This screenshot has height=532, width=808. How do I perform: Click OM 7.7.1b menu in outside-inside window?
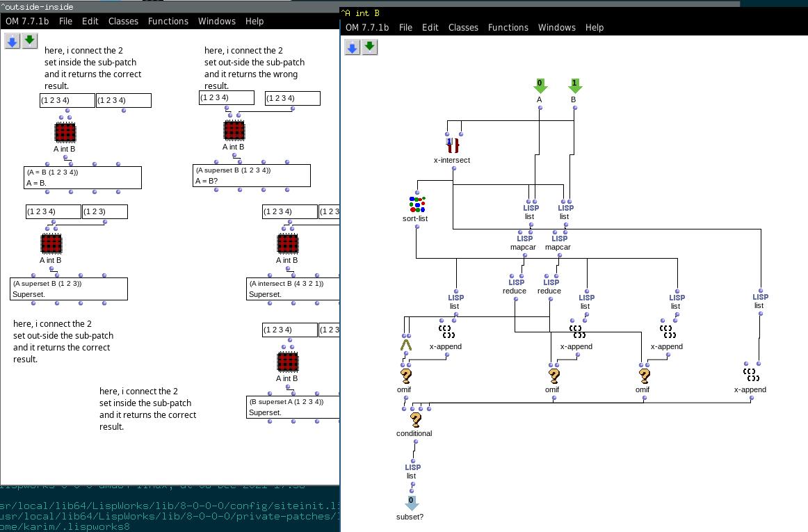[27, 21]
